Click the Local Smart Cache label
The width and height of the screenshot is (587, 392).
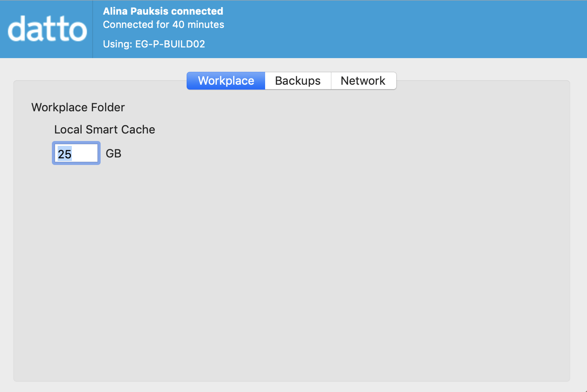coord(105,129)
